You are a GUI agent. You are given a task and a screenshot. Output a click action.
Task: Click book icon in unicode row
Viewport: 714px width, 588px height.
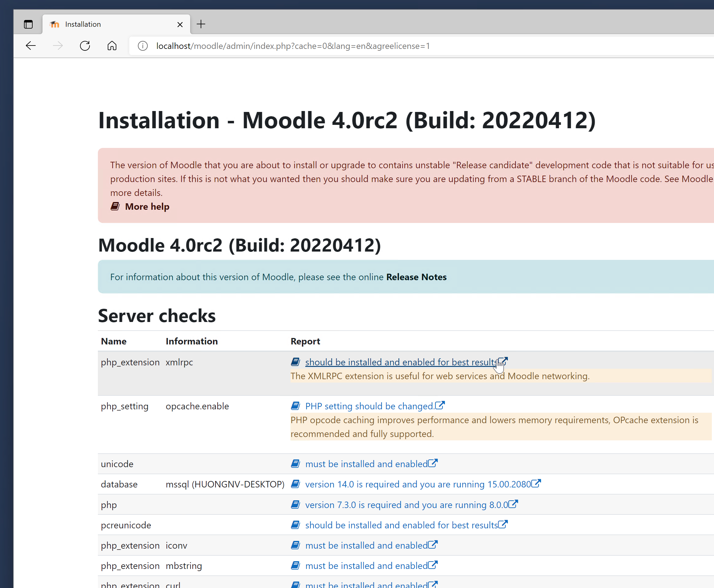(x=295, y=464)
